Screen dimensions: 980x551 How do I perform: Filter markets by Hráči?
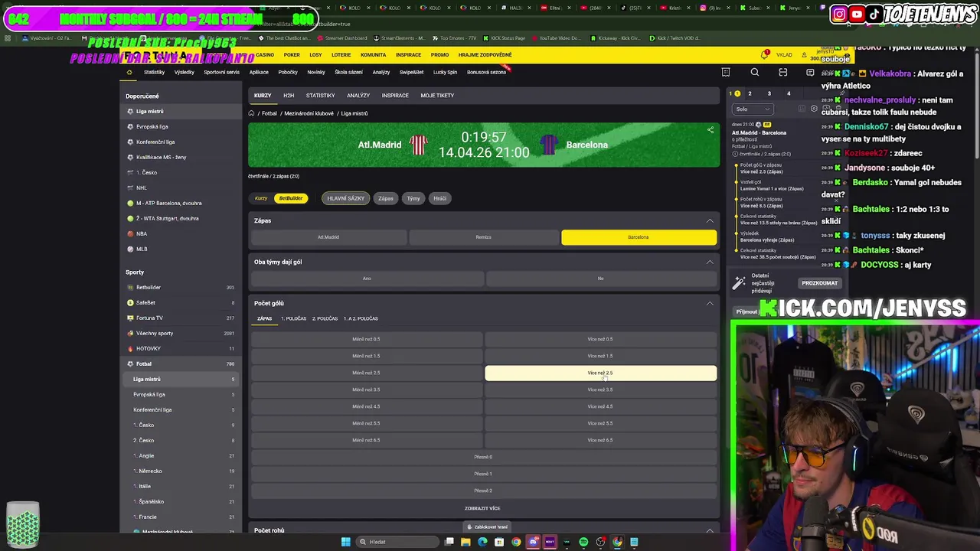click(439, 198)
